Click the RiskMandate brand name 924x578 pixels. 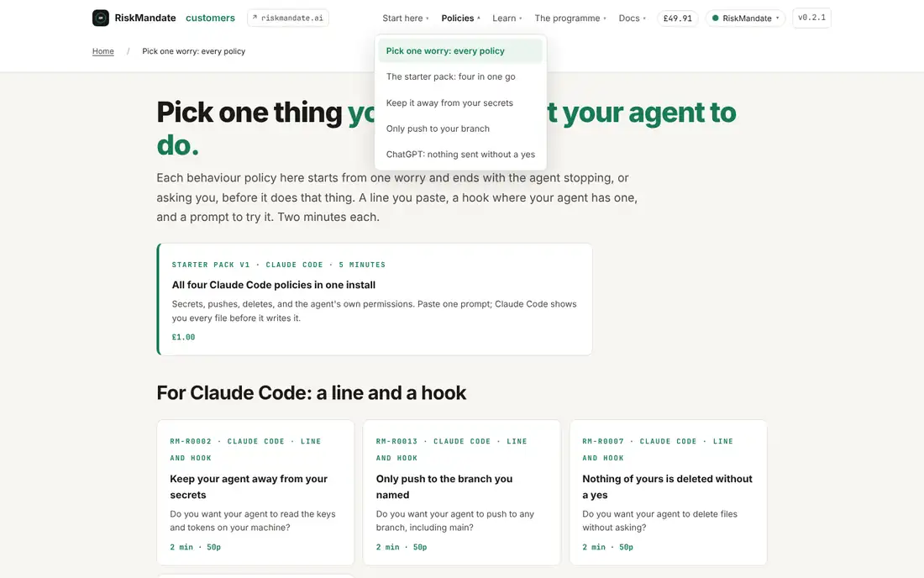[145, 18]
